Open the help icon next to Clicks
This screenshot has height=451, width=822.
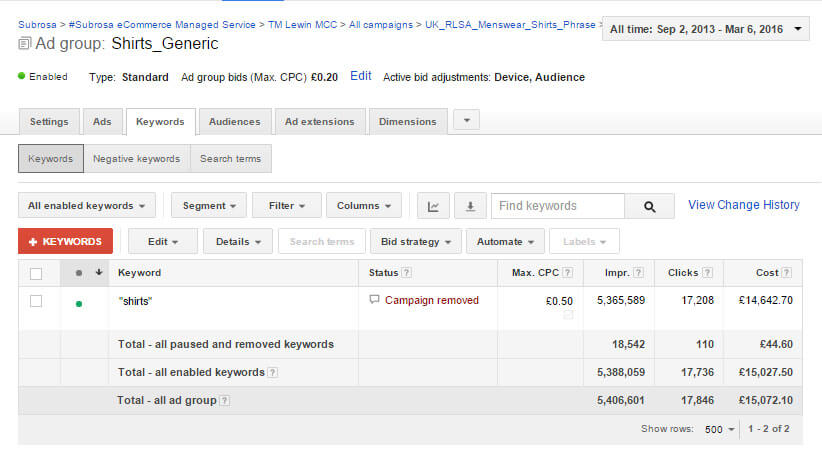pos(707,273)
